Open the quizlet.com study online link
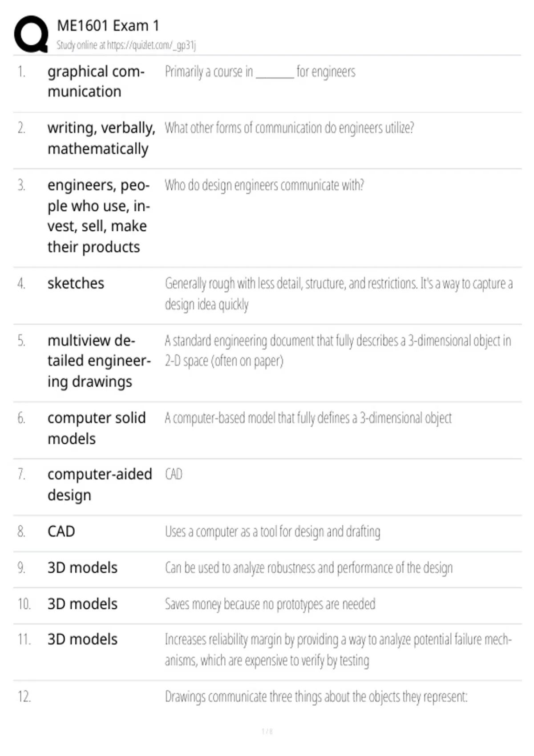This screenshot has width=534, height=756. pos(126,45)
